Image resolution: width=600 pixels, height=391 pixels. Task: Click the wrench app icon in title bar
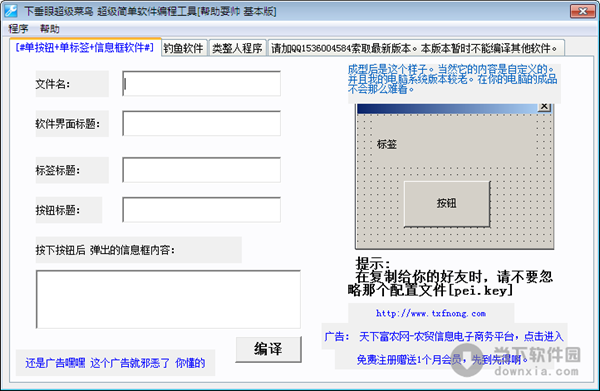click(11, 11)
